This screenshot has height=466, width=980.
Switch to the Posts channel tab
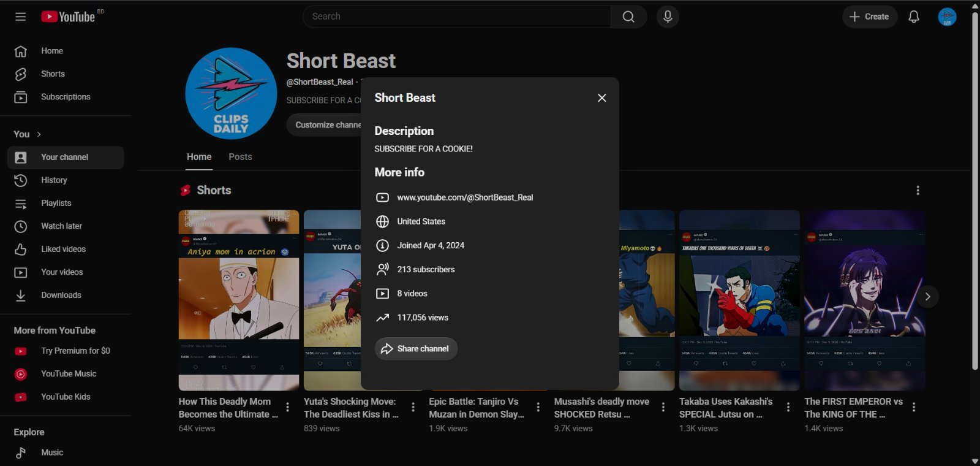click(x=240, y=157)
